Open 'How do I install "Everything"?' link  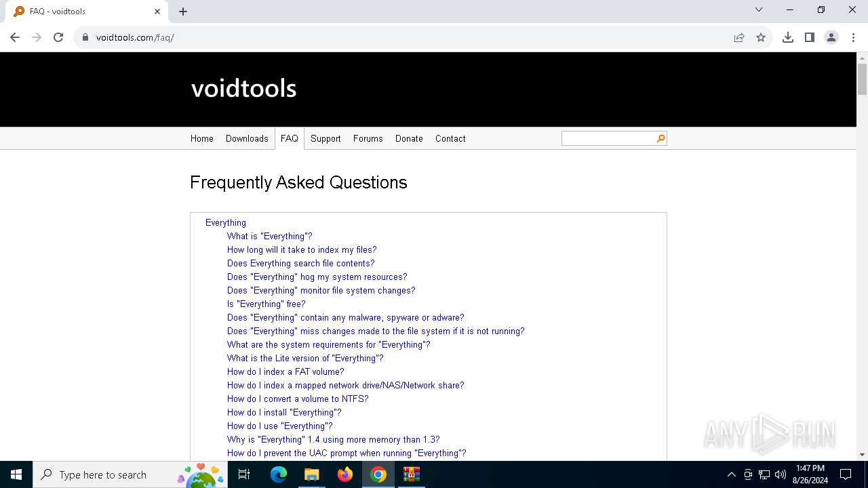(284, 412)
